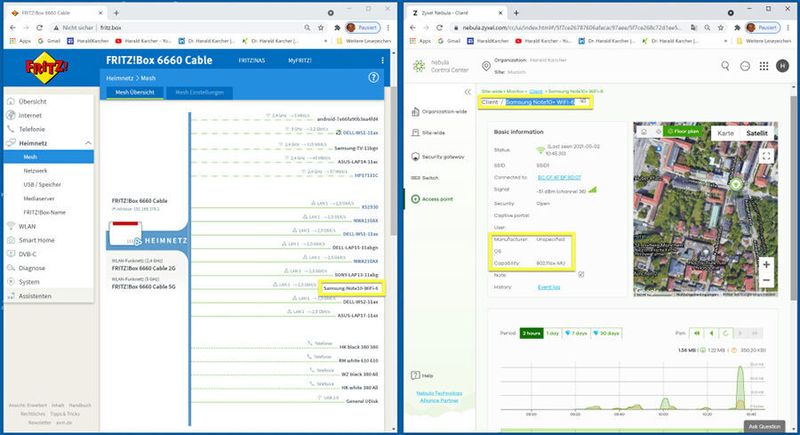Select the 2 hours period button
The height and width of the screenshot is (435, 800).
(x=531, y=333)
